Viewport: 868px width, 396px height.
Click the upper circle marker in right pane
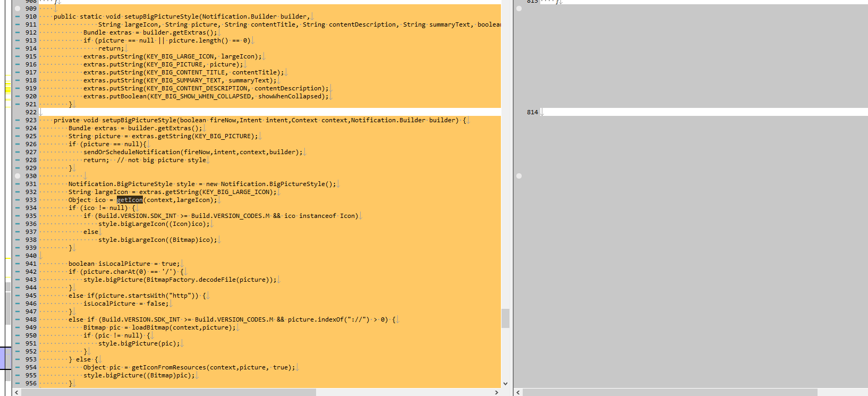519,9
